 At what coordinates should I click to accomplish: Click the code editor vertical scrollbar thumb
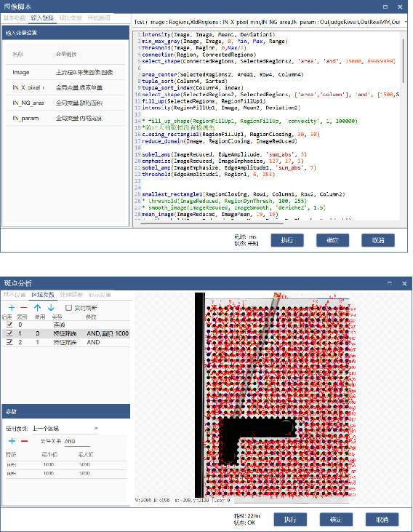click(x=403, y=60)
